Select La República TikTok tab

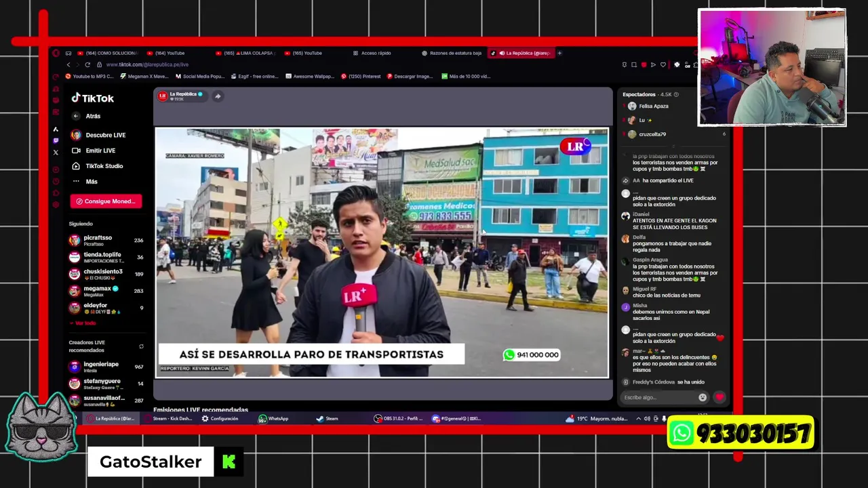tap(521, 53)
